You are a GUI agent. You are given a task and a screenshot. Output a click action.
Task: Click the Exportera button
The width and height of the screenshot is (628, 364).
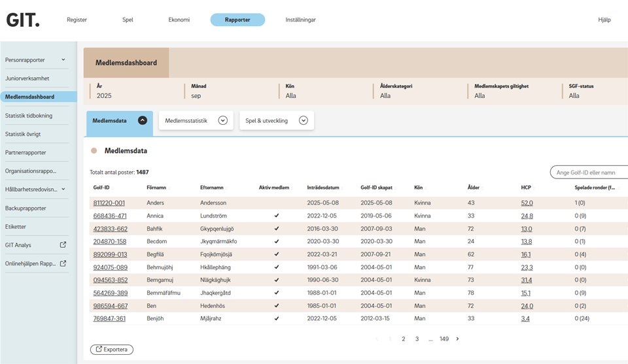click(112, 350)
